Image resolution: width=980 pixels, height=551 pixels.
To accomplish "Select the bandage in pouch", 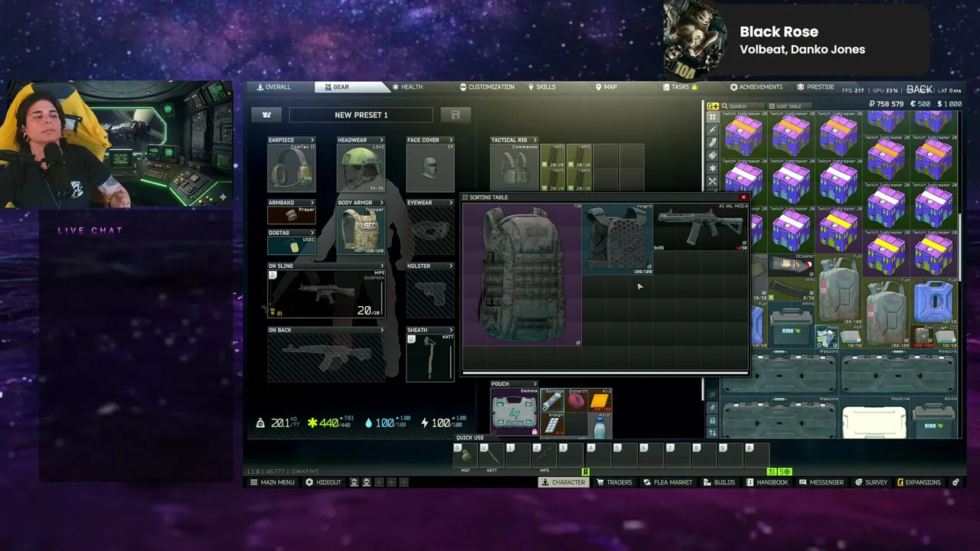I will click(x=553, y=400).
